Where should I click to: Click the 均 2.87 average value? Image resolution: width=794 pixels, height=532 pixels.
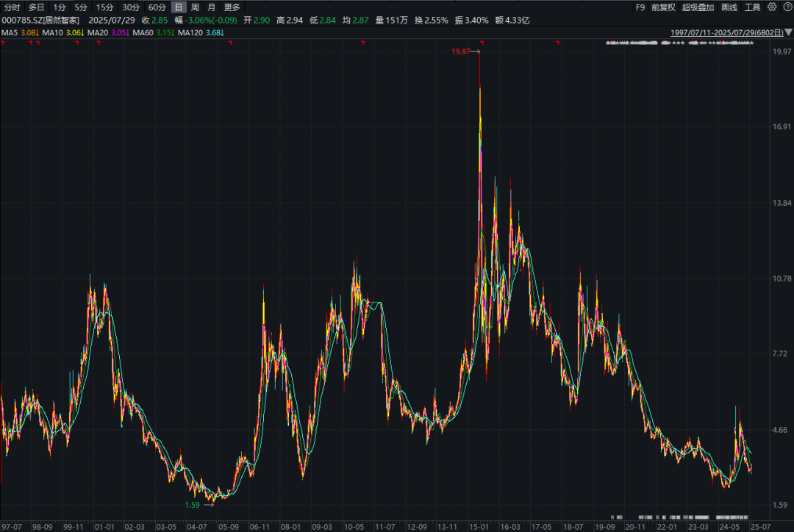(356, 21)
